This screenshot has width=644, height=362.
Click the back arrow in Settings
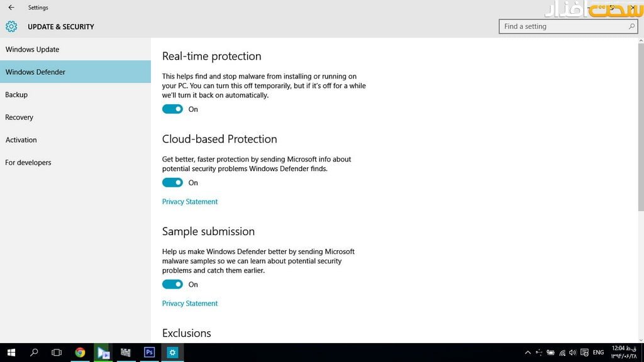11,8
